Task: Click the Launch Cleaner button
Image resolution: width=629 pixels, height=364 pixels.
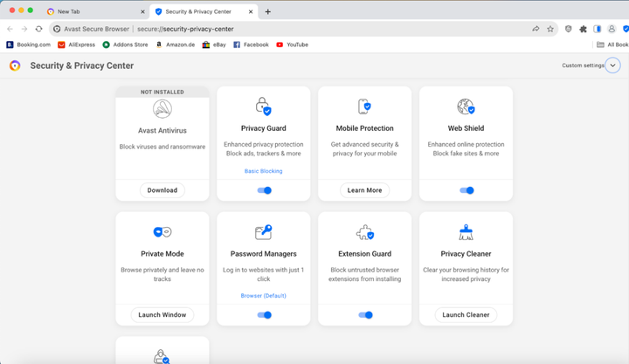Action: coord(466,314)
